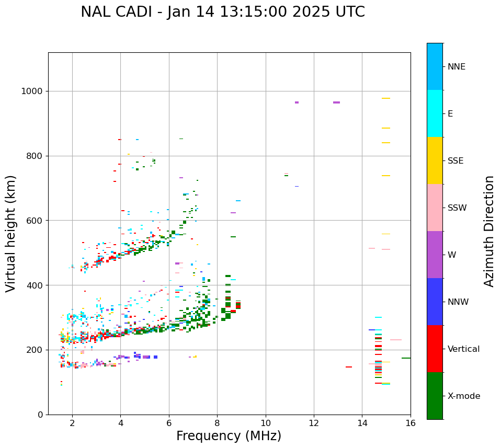Click the 16 tick on the frequency axis
The width and height of the screenshot is (501, 448).
[x=411, y=423]
